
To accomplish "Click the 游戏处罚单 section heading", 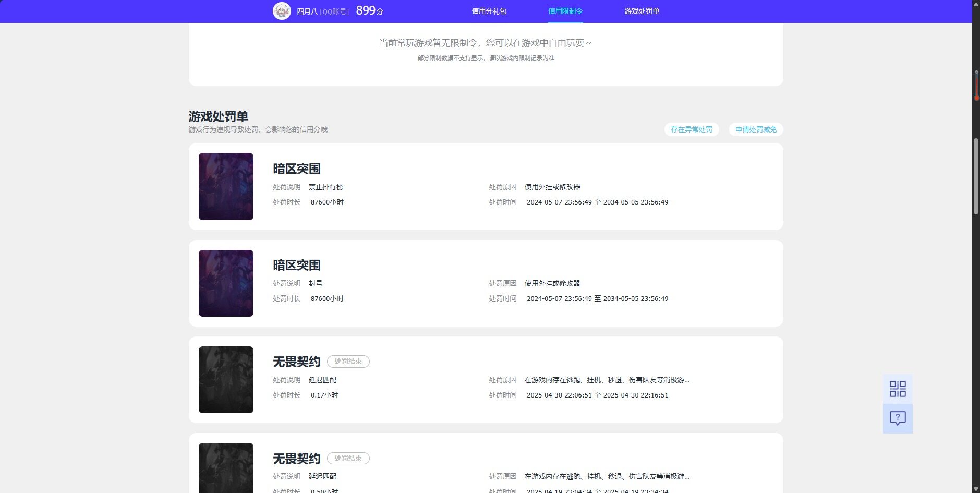I will pos(219,116).
